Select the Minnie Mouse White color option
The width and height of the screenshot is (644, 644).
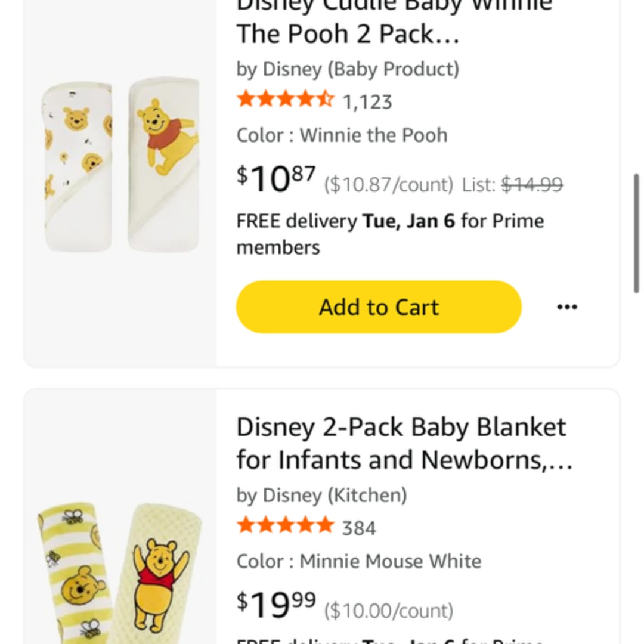pyautogui.click(x=358, y=561)
